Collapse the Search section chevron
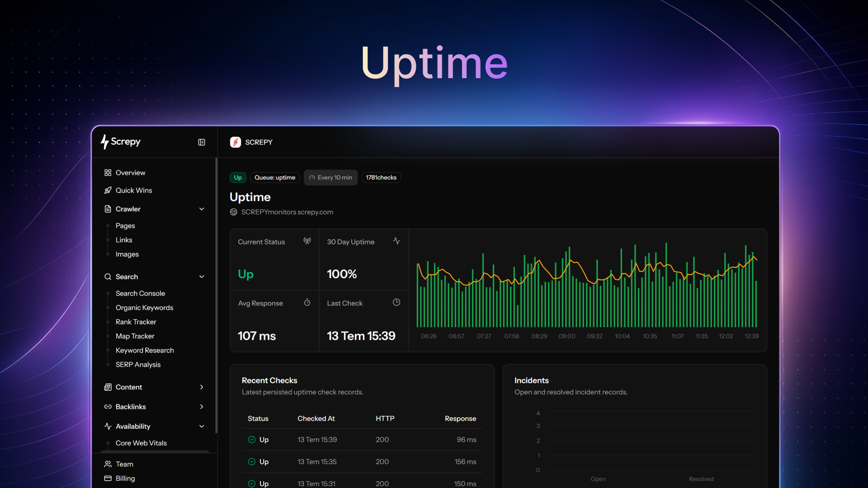 (x=202, y=277)
